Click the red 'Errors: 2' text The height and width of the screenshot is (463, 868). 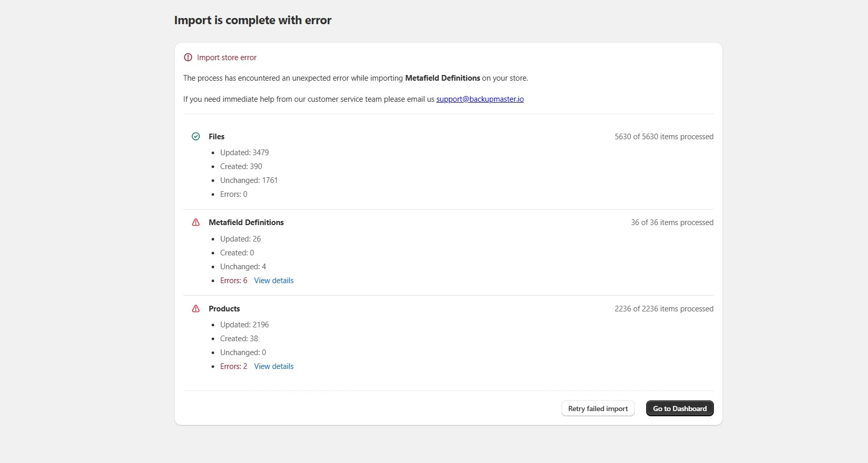(234, 366)
